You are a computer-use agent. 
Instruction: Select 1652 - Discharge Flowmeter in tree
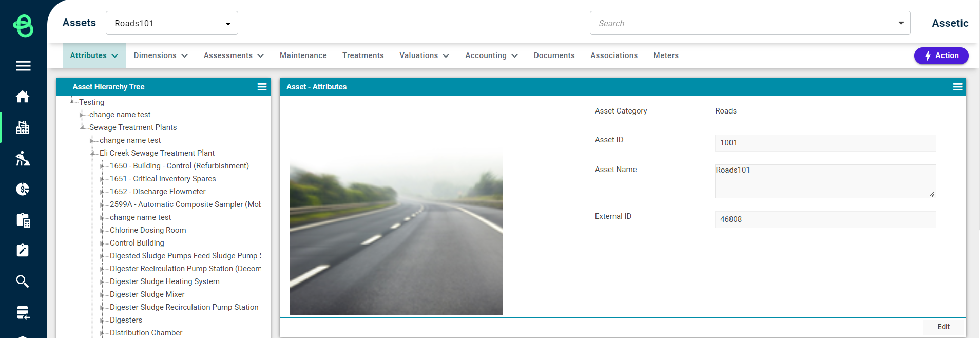(x=158, y=192)
